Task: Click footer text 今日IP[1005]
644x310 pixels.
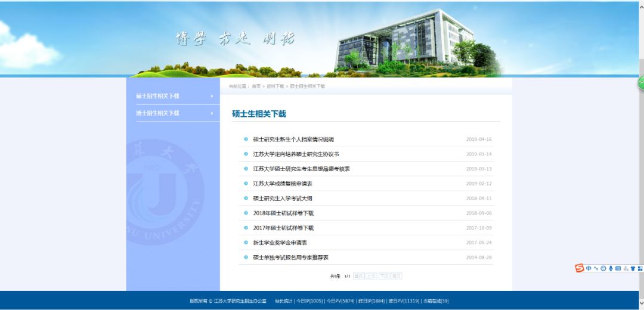Action: click(x=309, y=301)
